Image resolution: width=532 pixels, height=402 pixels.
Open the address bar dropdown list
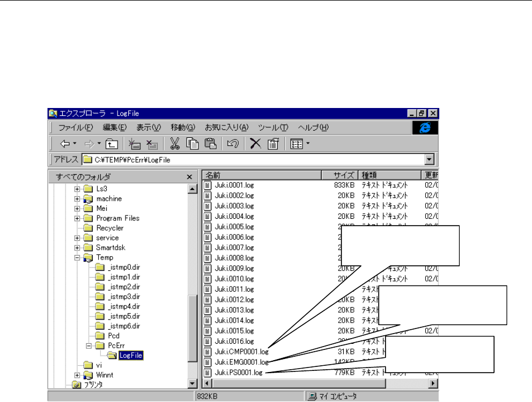[429, 159]
